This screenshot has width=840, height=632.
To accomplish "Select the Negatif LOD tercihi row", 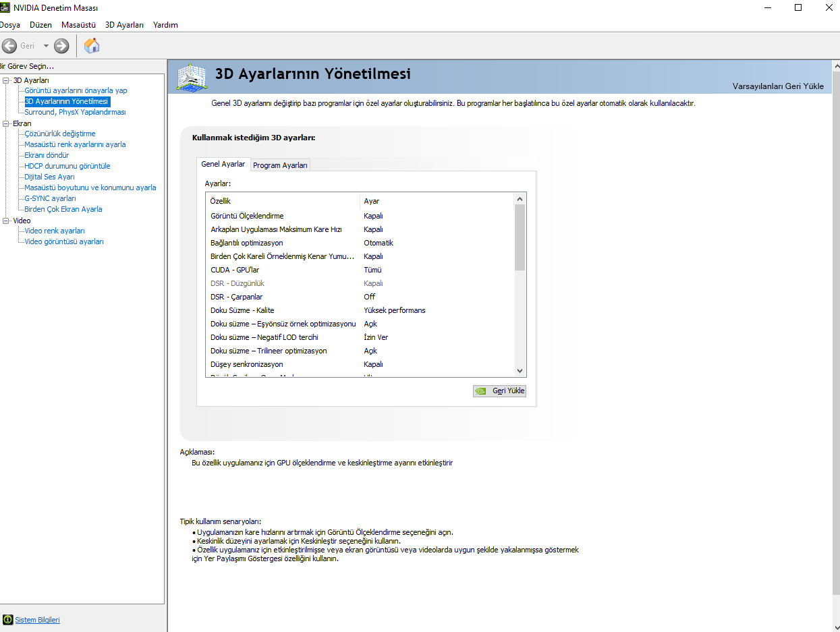I will [360, 337].
